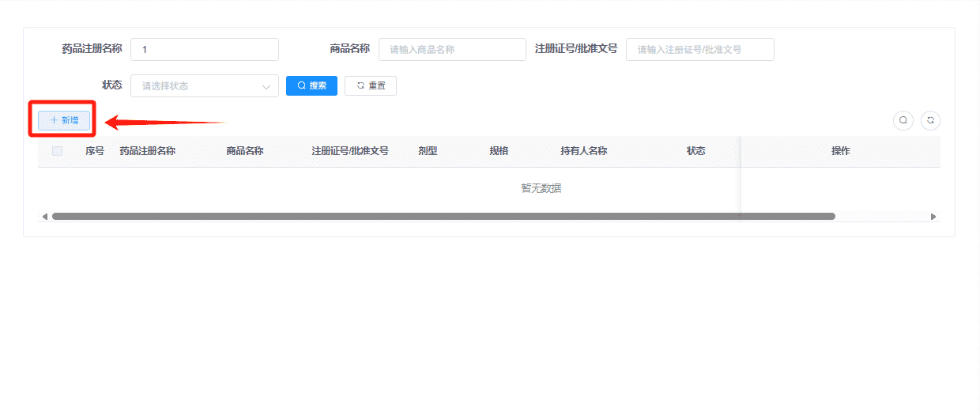Click the 搜索 search button

tap(311, 85)
